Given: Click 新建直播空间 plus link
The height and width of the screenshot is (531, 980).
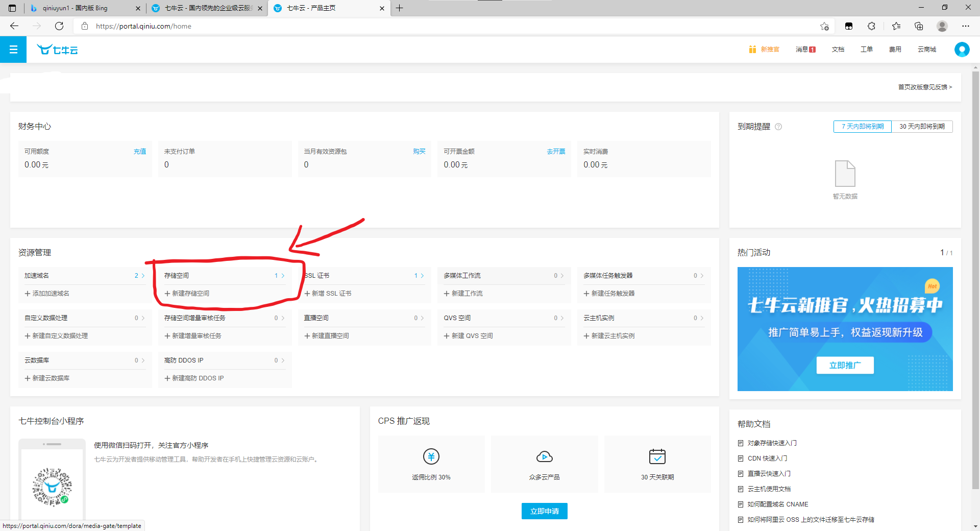Looking at the screenshot, I should (x=327, y=336).
